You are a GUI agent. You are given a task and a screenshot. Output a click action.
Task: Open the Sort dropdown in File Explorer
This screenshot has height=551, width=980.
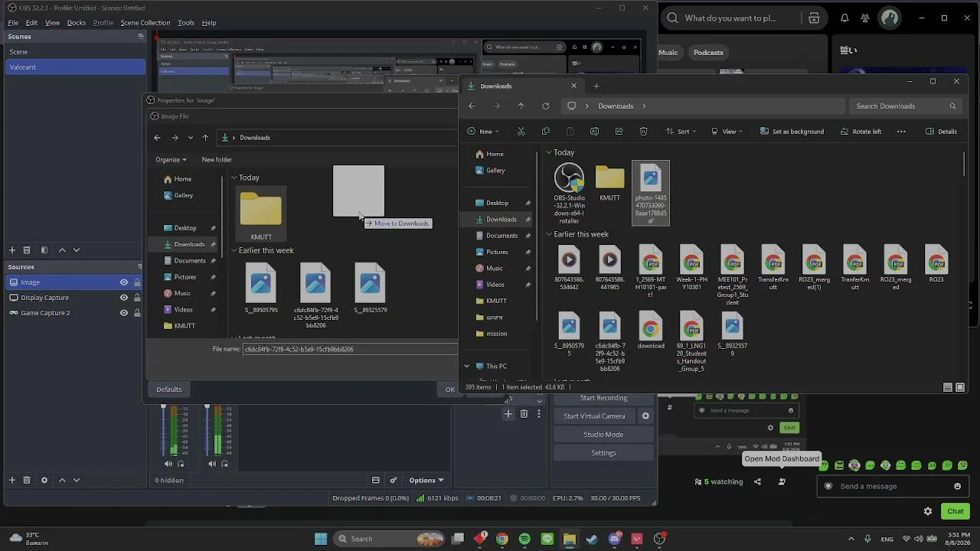[680, 132]
